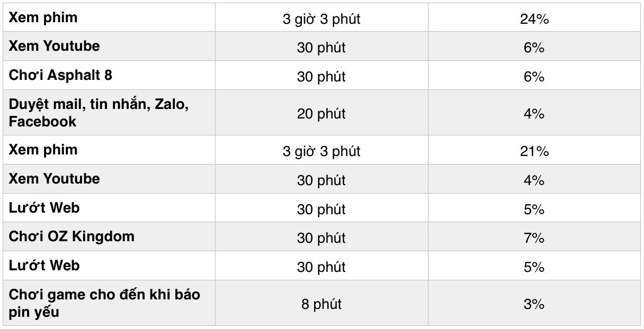Viewport: 644px width, 329px height.
Task: Select the 3% battery value
Action: (534, 304)
